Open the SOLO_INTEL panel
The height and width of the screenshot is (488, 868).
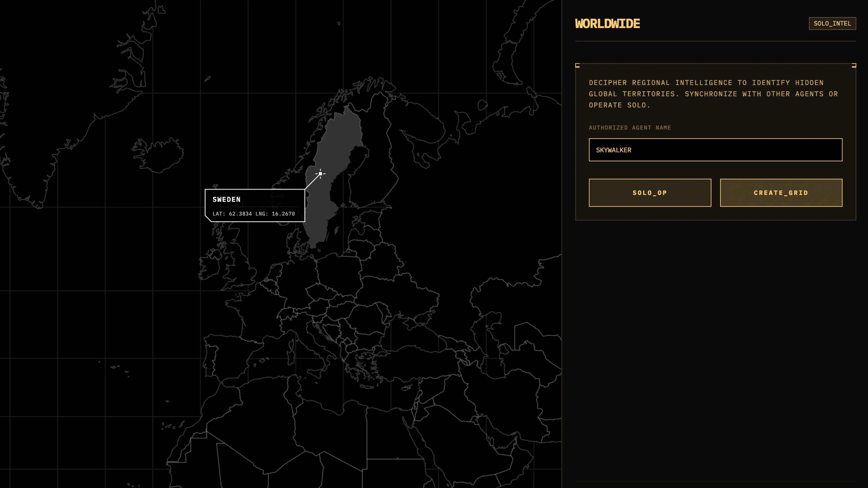[x=832, y=23]
